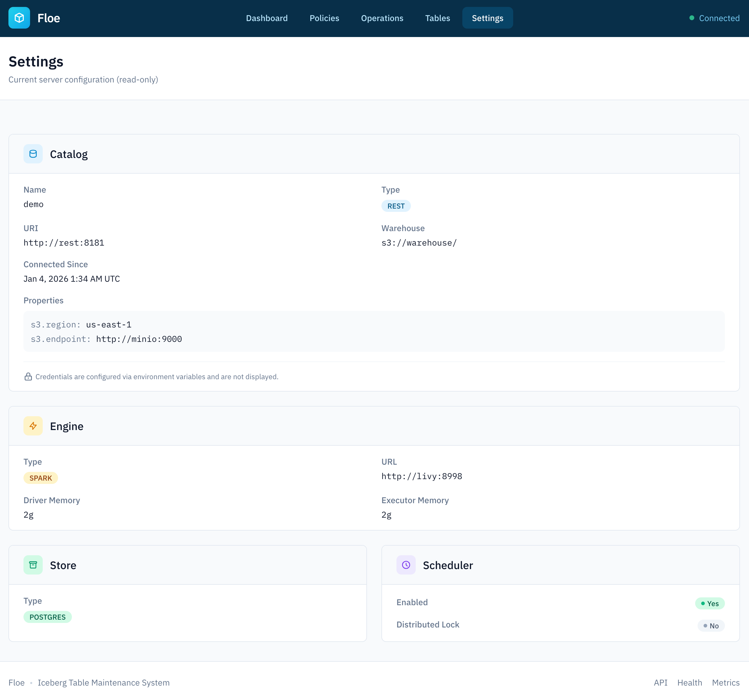
Task: Click the Distributed Lock No badge
Action: point(711,626)
